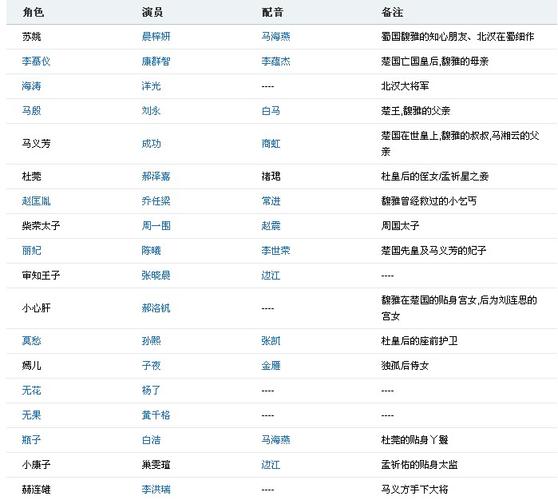Click 边江 in the 审知王子 row
This screenshot has height=500, width=558.
coord(271,275)
